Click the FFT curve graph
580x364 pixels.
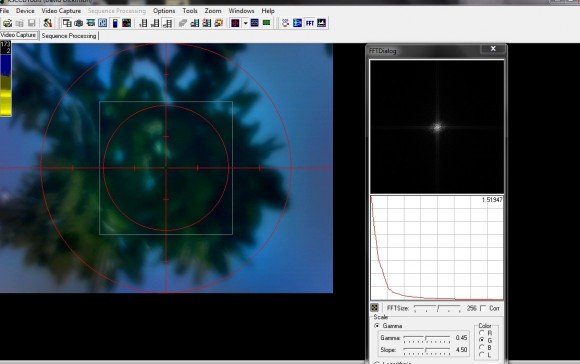(x=437, y=248)
